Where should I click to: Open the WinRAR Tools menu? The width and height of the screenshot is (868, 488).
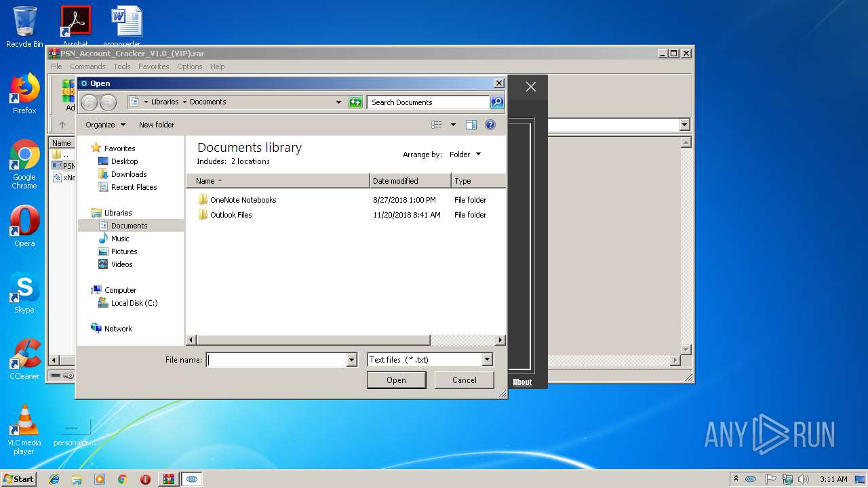(122, 66)
